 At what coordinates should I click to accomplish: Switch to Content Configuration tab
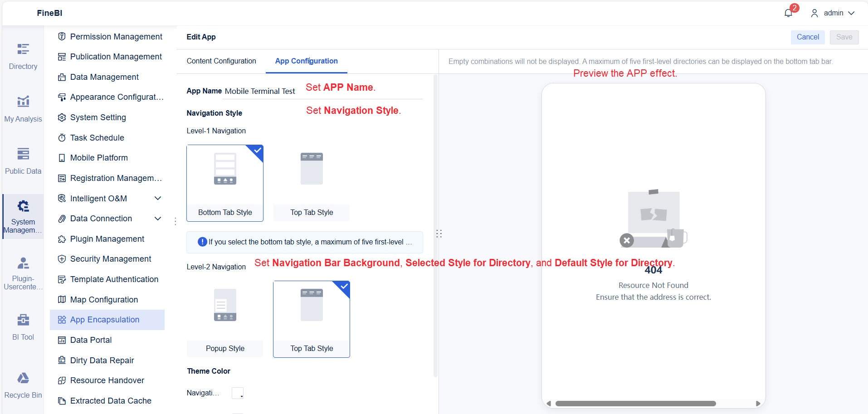(x=221, y=61)
